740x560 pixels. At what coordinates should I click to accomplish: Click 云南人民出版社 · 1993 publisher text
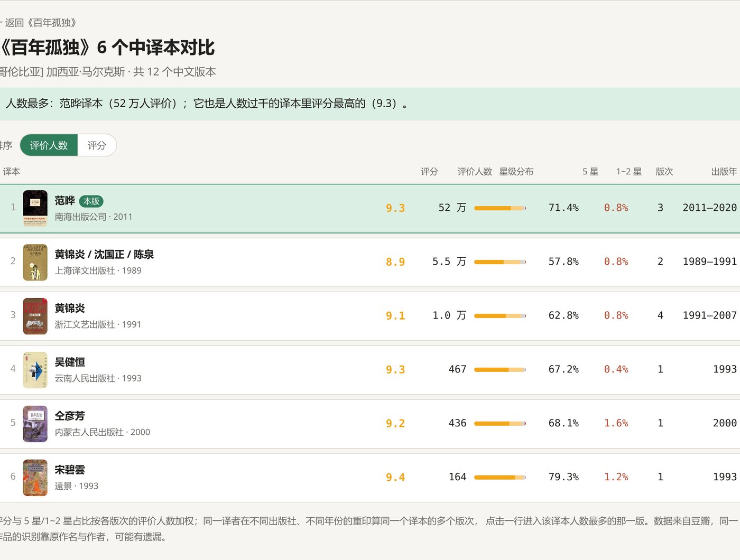(98, 378)
